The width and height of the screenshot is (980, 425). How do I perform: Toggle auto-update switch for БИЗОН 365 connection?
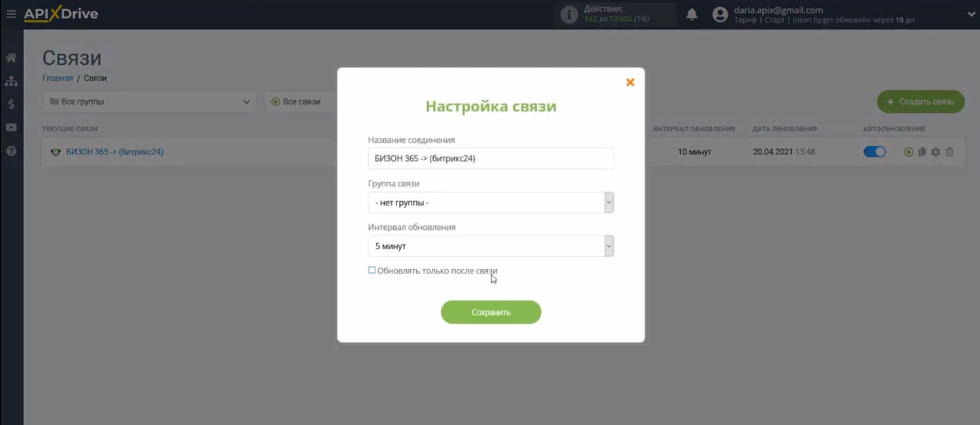tap(874, 152)
